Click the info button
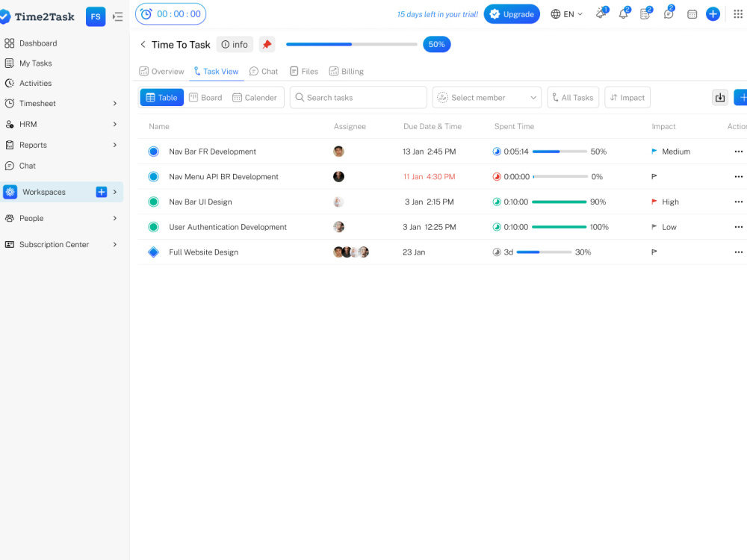 (x=235, y=44)
